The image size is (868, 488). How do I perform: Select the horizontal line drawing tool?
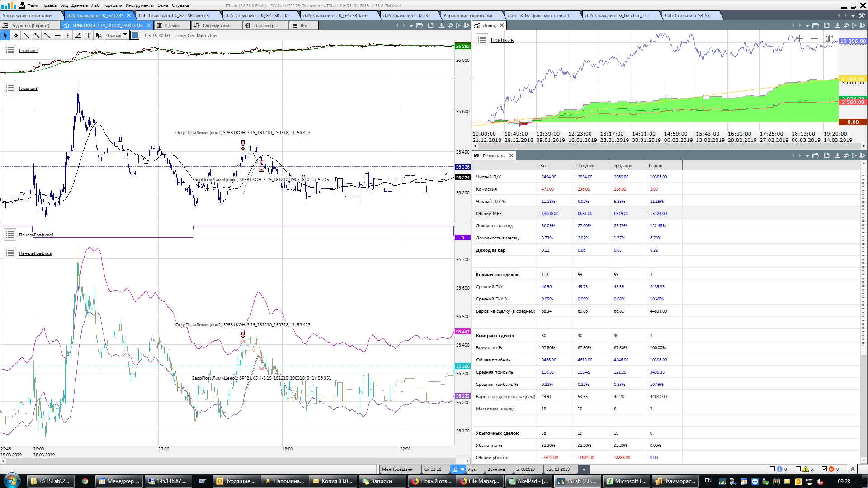coord(57,35)
